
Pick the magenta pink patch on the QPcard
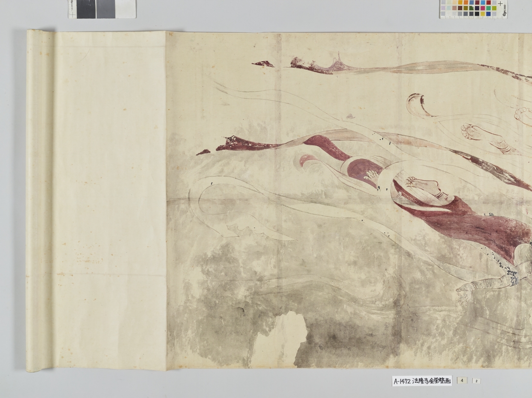[x=483, y=8]
